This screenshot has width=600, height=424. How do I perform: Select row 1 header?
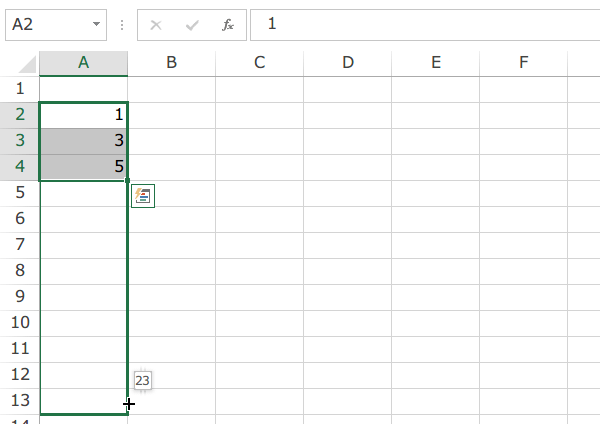(x=20, y=89)
